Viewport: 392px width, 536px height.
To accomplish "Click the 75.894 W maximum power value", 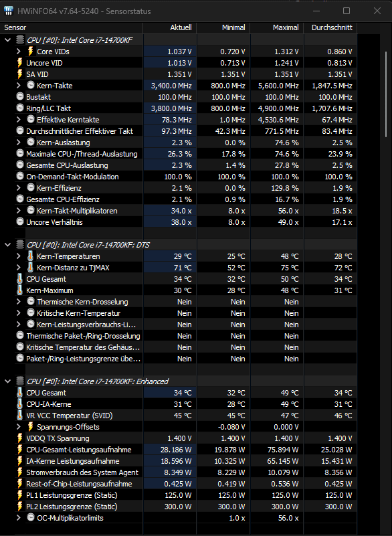I will 283,450.
